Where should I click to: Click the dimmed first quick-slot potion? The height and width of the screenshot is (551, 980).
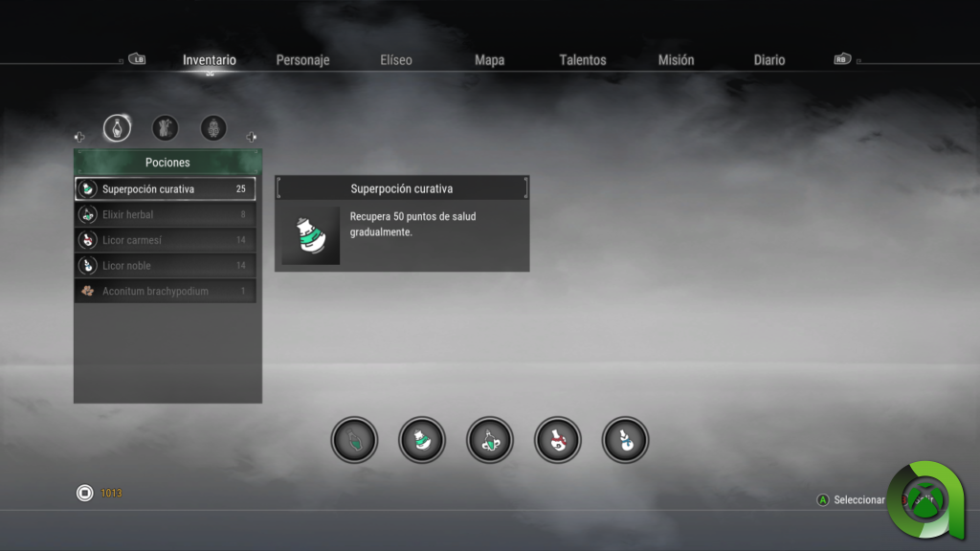pyautogui.click(x=354, y=440)
